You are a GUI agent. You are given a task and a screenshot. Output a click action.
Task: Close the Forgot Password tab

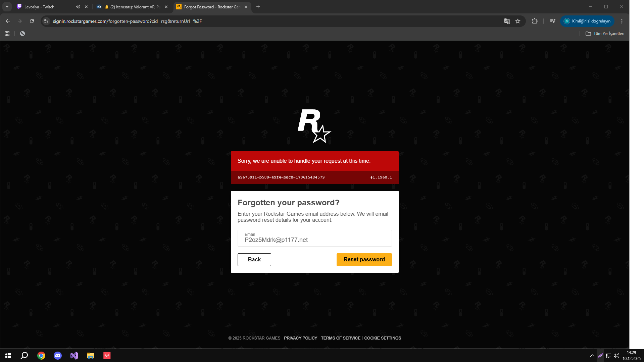click(246, 7)
